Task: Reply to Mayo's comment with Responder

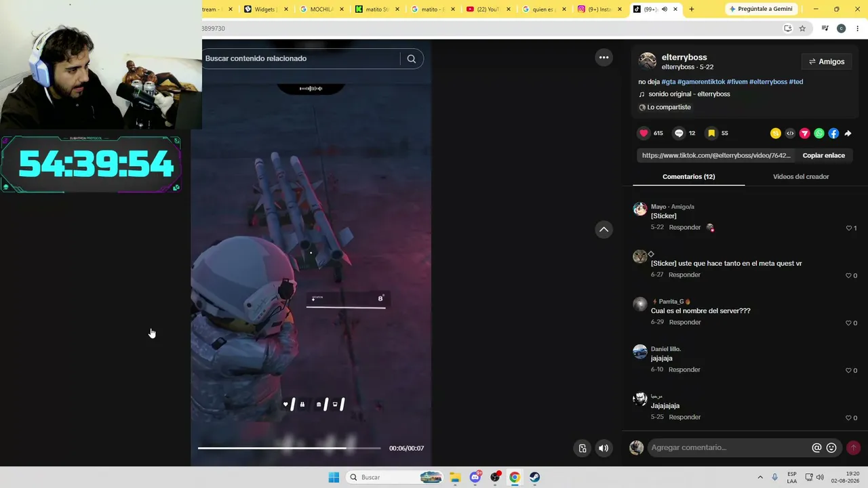Action: point(684,228)
